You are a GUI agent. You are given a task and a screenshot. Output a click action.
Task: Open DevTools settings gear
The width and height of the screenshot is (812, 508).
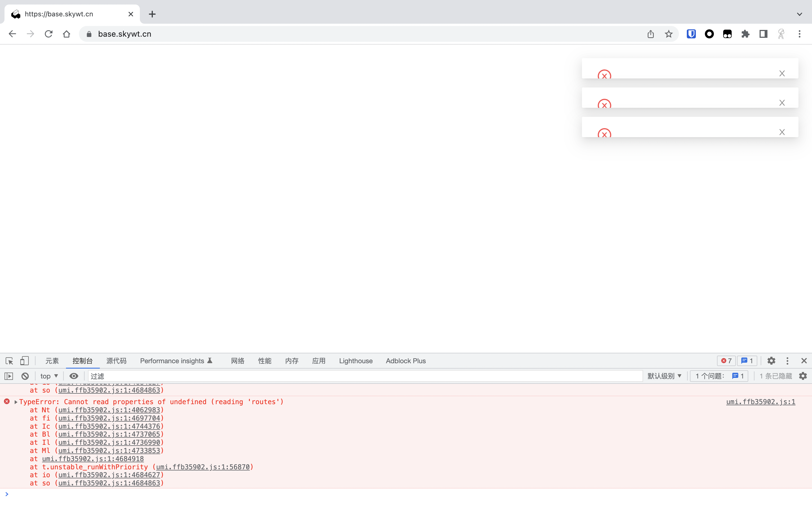tap(771, 361)
